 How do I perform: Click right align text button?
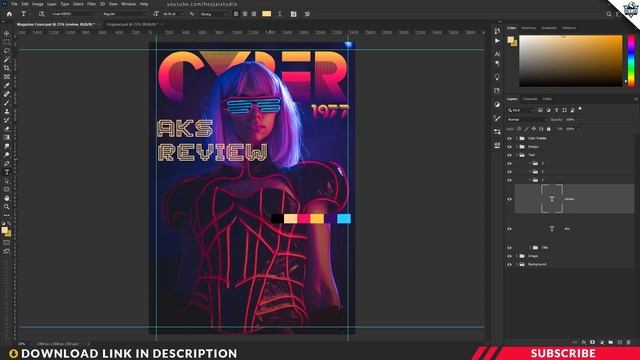pyautogui.click(x=254, y=14)
